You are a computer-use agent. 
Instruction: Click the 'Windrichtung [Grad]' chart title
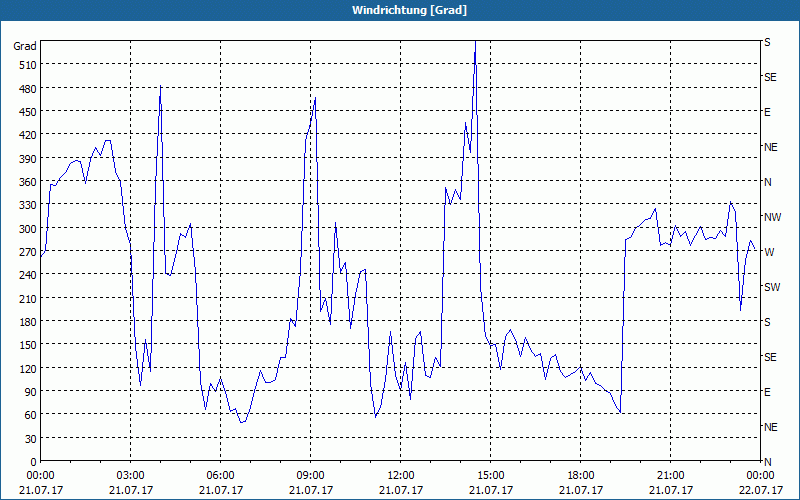coord(409,10)
